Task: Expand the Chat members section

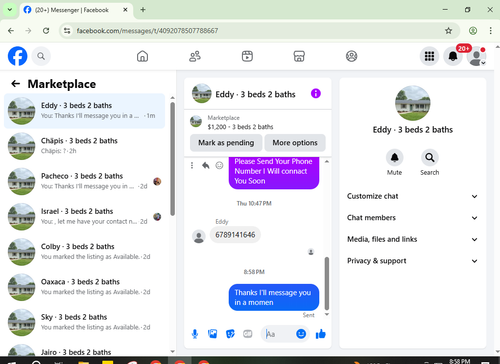Action: pyautogui.click(x=413, y=218)
